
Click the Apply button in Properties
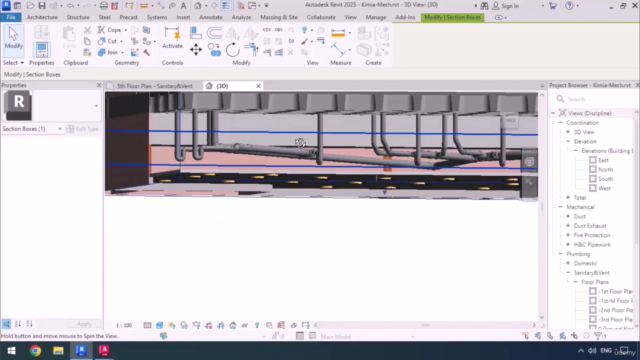84,324
